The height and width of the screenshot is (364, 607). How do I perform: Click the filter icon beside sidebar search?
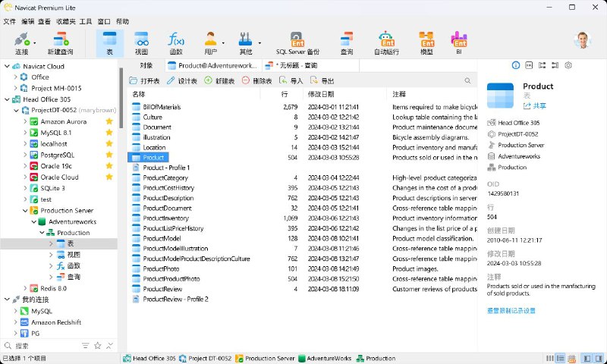coord(85,346)
